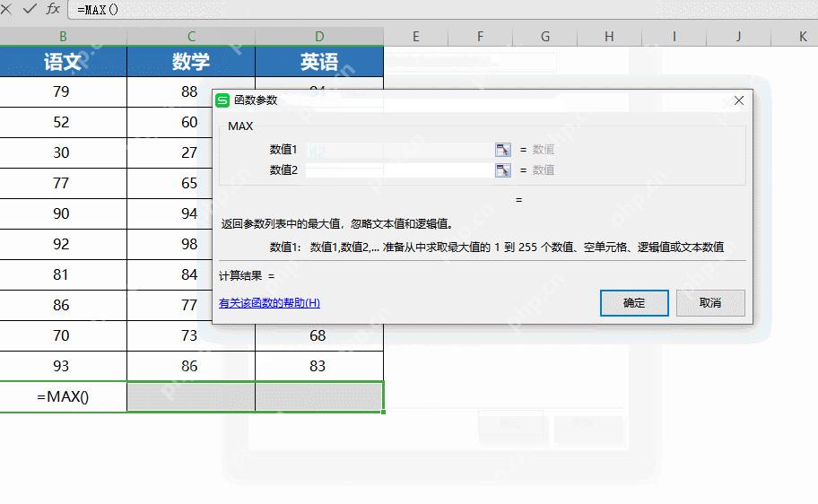Click the cell with 60 in 数学
Viewport: 818px width, 504px height.
pos(170,123)
